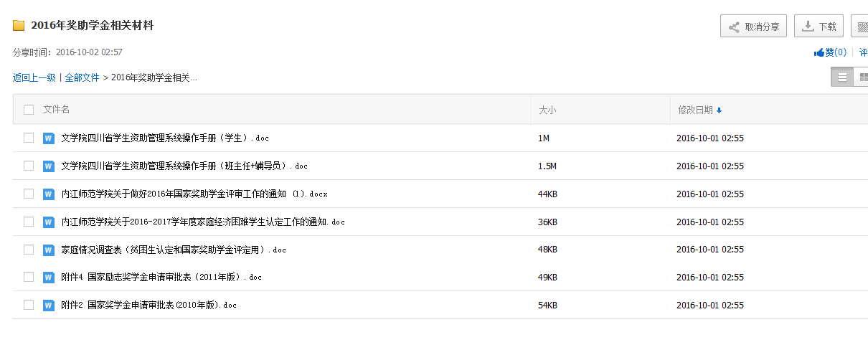Click Word icon of 附件2 国家奖学金申请审批表
Viewport: 868px width, 355px height.
(49, 305)
